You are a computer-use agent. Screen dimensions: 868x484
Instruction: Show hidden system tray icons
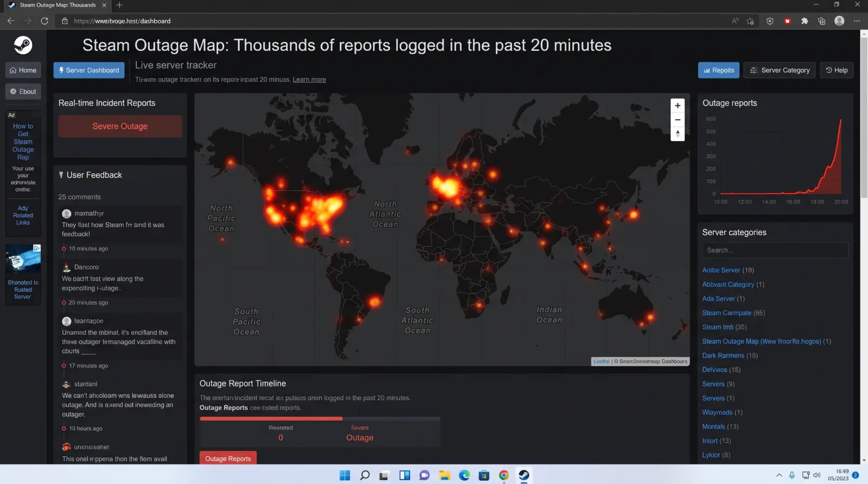[x=779, y=475]
